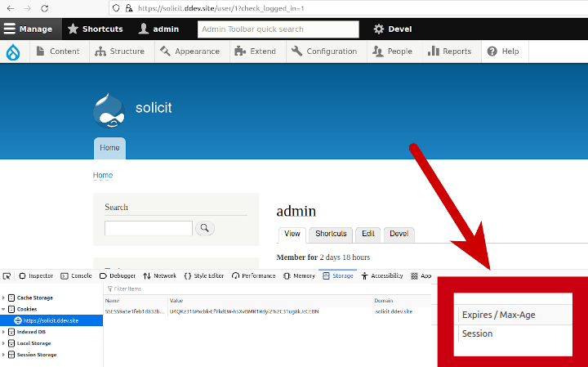This screenshot has height=367, width=588.
Task: Switch to the Devel profile tab
Action: 399,234
